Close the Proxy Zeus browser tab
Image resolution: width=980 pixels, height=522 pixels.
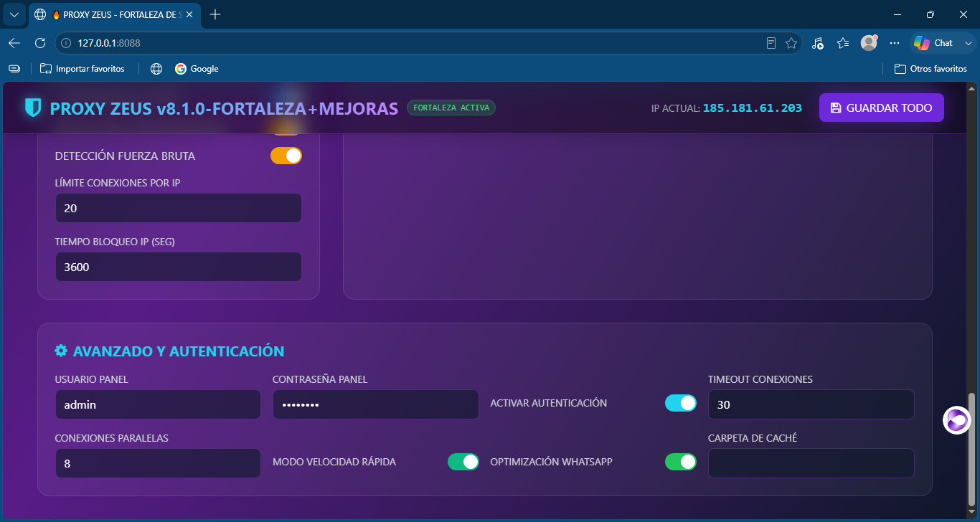[189, 14]
